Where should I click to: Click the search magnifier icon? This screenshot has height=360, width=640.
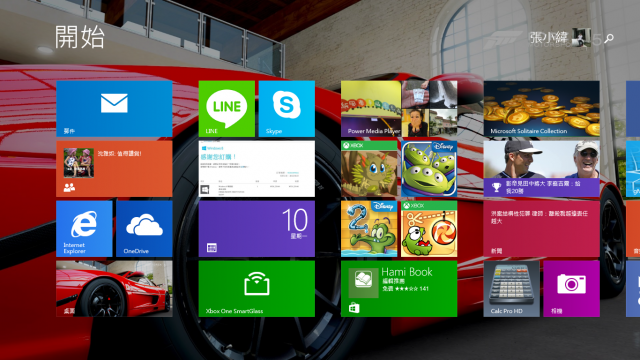coord(609,38)
